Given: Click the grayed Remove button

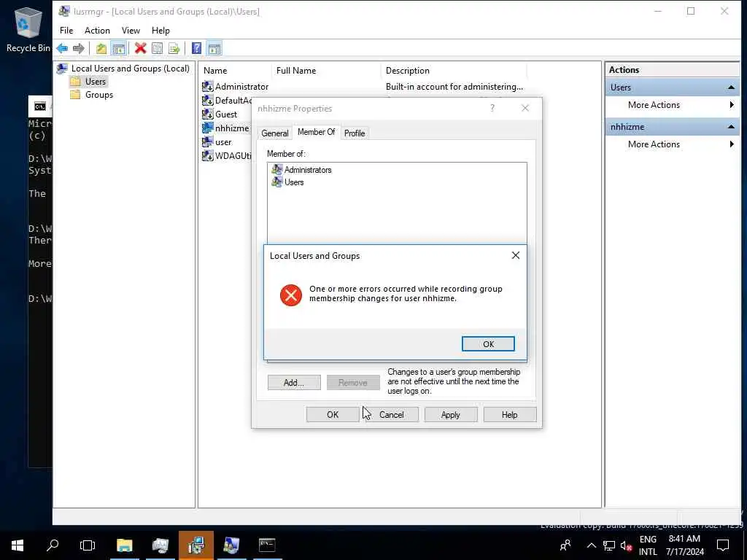Looking at the screenshot, I should pyautogui.click(x=353, y=382).
